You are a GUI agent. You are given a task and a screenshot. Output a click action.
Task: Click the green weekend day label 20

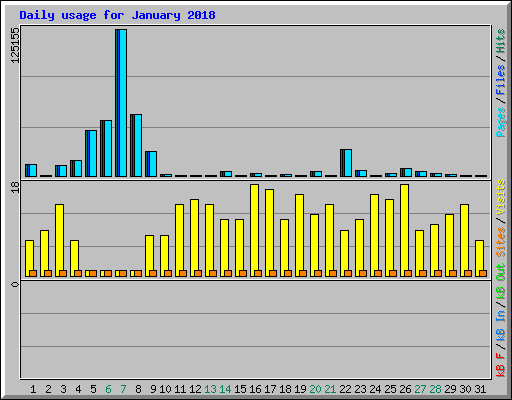(315, 389)
